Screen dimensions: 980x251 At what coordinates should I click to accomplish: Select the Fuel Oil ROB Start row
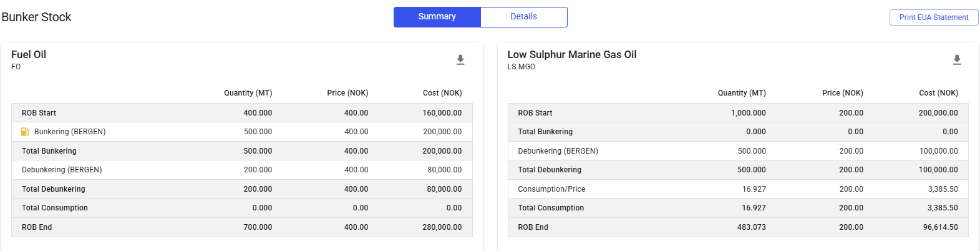point(39,113)
